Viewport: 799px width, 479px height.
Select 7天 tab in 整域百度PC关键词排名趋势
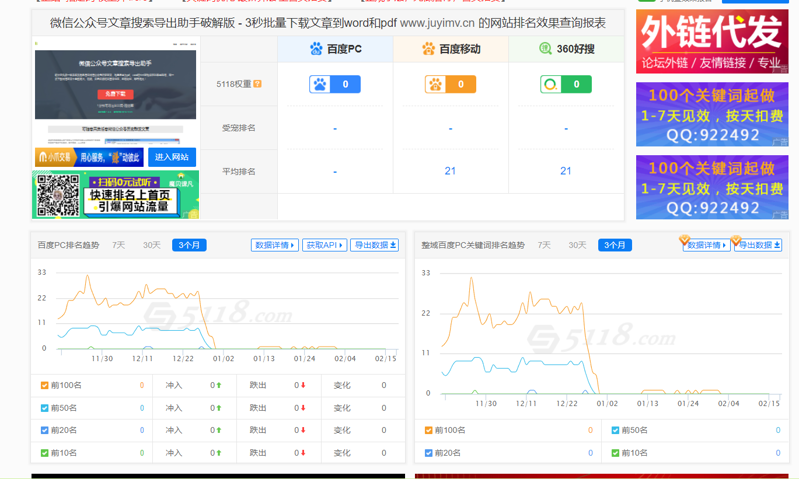coord(544,245)
